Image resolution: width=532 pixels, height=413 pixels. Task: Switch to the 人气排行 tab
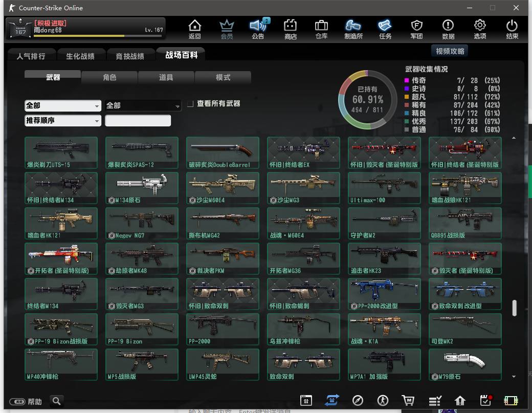(31, 56)
